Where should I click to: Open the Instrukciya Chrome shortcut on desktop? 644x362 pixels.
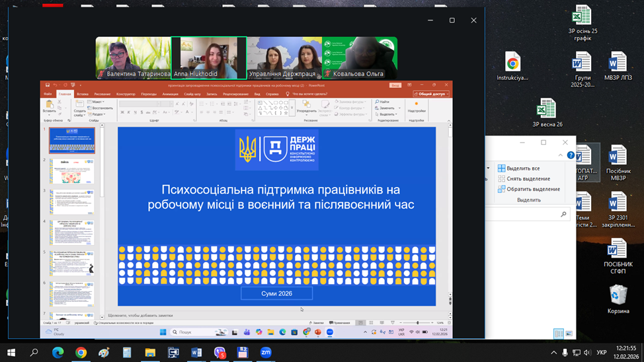pos(512,67)
